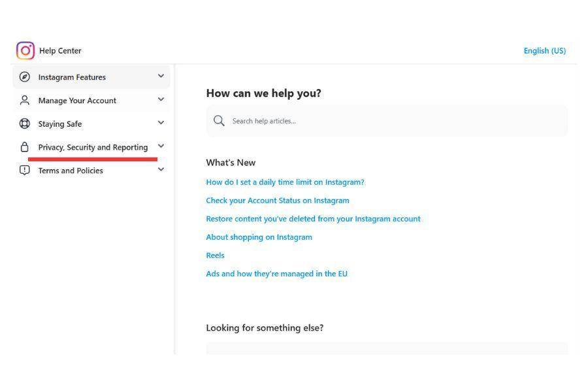This screenshot has width=588, height=392.
Task: Click the person icon beside Manage Your Account
Action: tap(25, 100)
